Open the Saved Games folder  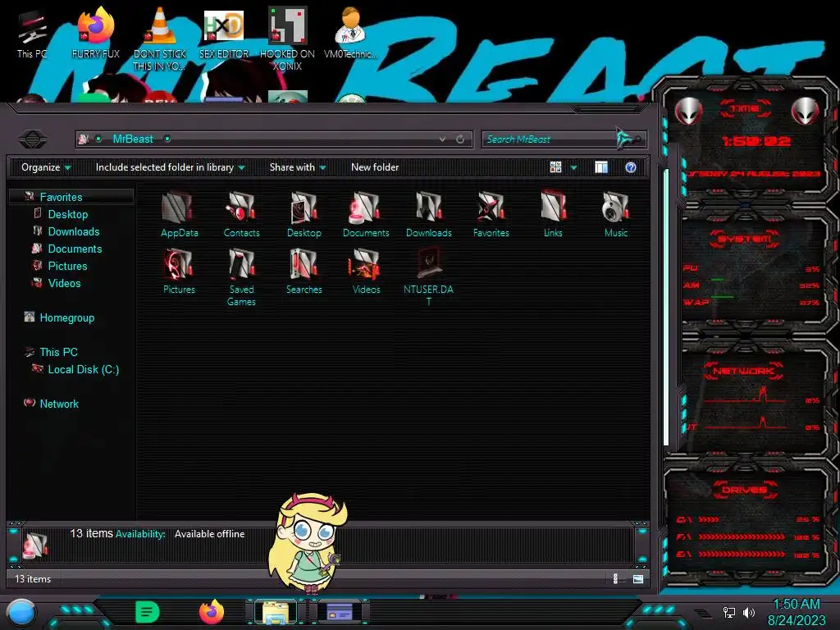tap(242, 277)
